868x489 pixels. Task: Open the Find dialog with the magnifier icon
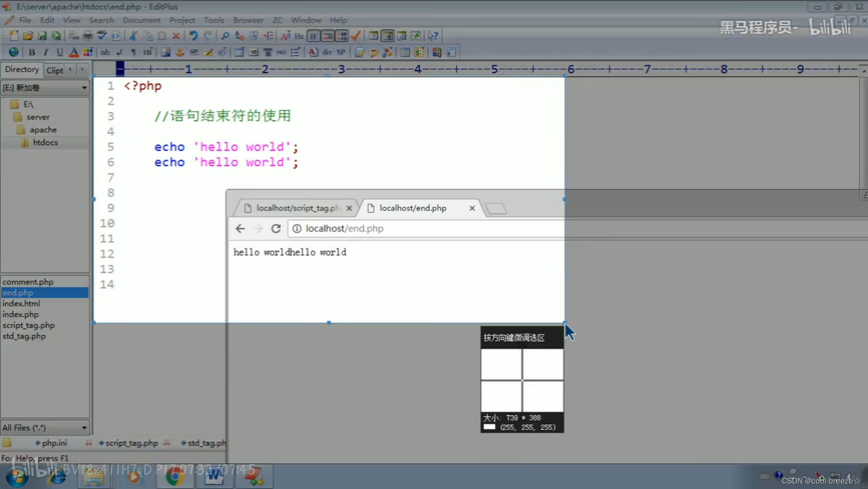(225, 36)
